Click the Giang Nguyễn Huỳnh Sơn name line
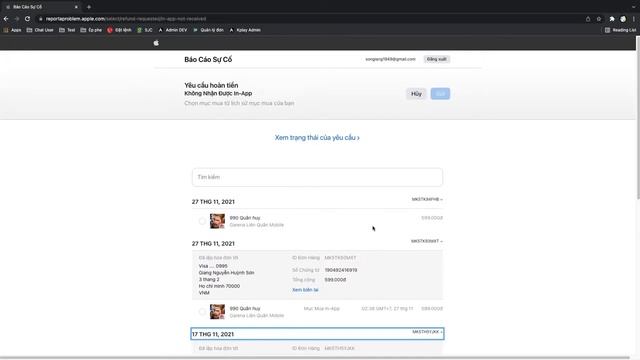640x360 pixels. [x=227, y=273]
